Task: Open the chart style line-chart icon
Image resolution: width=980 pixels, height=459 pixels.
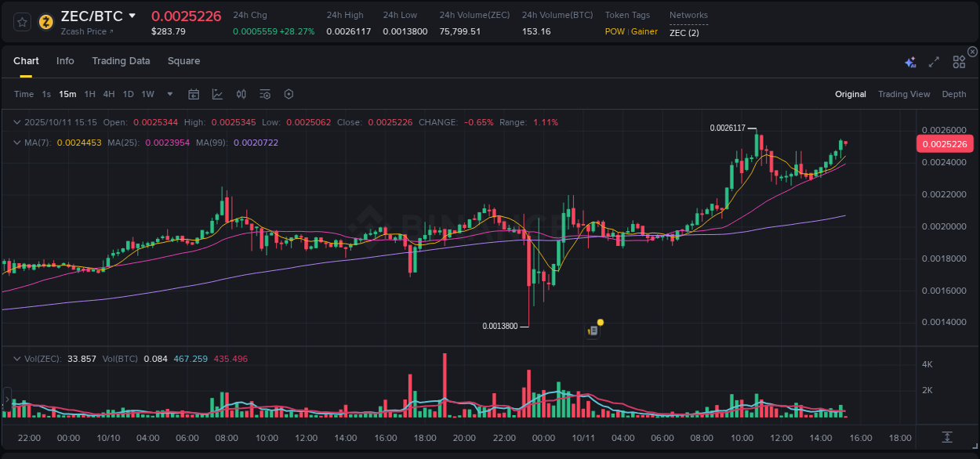Action: click(x=217, y=94)
